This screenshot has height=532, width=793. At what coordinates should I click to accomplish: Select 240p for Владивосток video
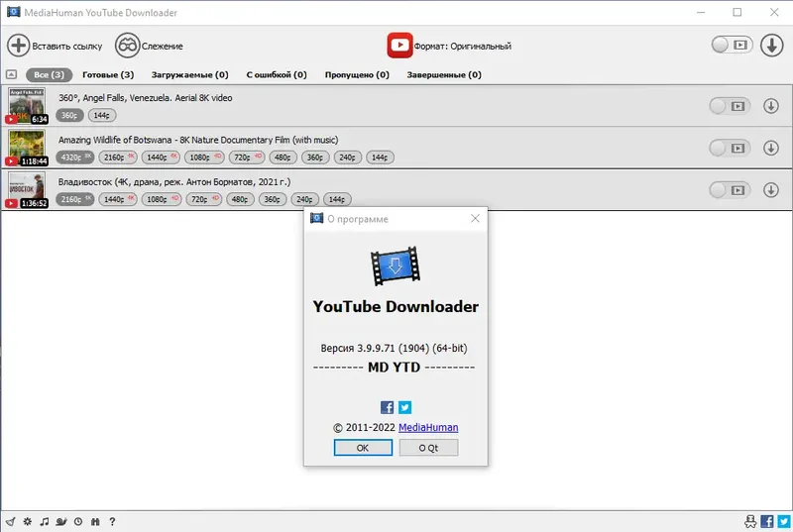pos(304,199)
